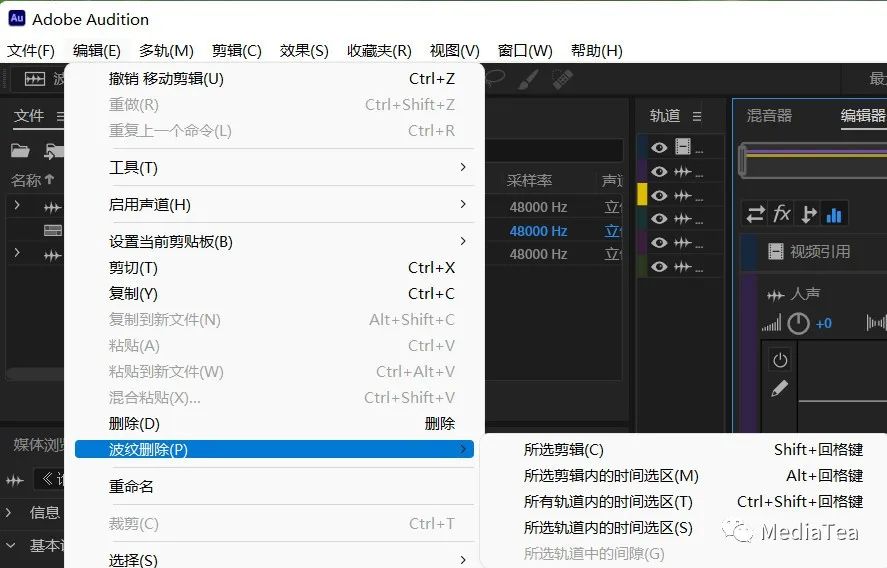Viewport: 887px width, 568px height.
Task: Toggle visibility of the video track
Action: 658,148
